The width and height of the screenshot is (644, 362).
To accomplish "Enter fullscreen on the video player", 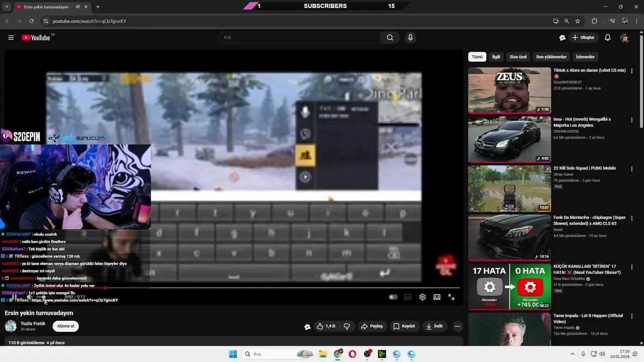I will [451, 297].
